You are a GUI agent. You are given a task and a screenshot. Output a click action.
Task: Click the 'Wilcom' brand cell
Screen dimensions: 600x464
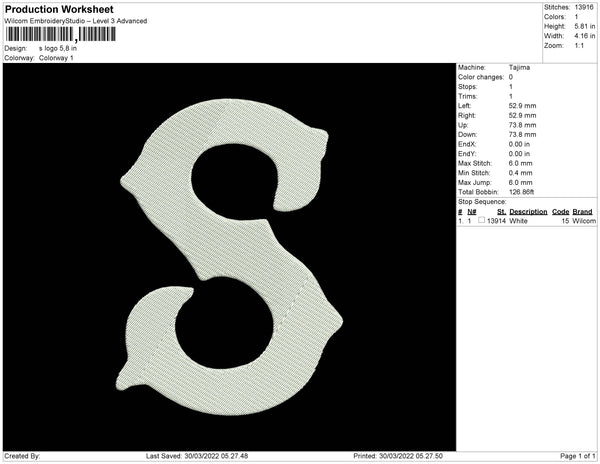tap(584, 221)
